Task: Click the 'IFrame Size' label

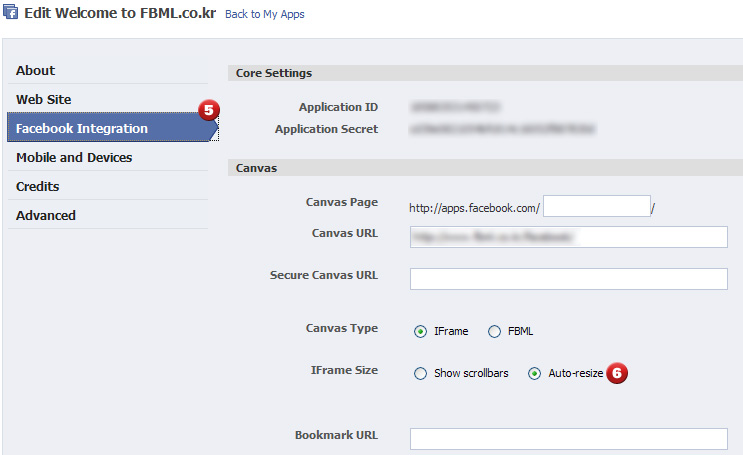Action: click(344, 370)
